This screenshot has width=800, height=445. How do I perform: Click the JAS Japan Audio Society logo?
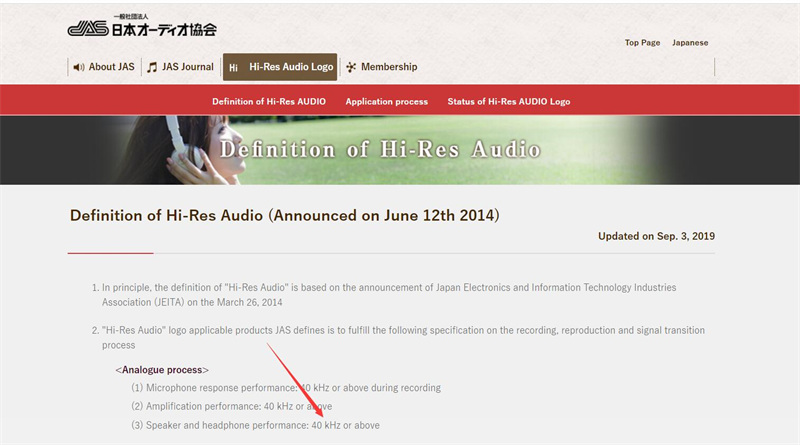point(142,26)
